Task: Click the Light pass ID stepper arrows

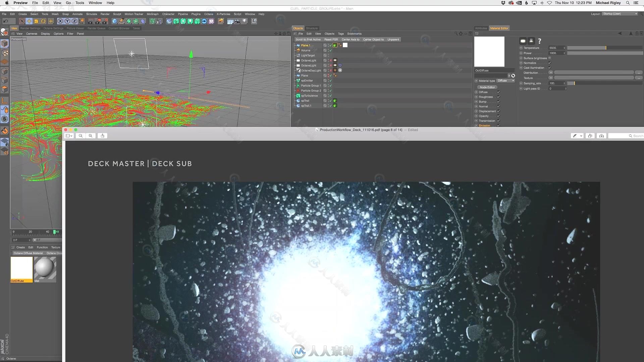Action: click(x=566, y=88)
